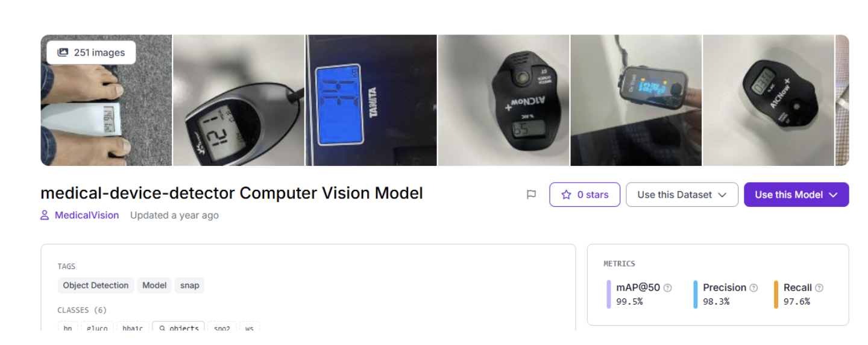This screenshot has height=345, width=868.
Task: Select the snap tag
Action: coord(190,285)
